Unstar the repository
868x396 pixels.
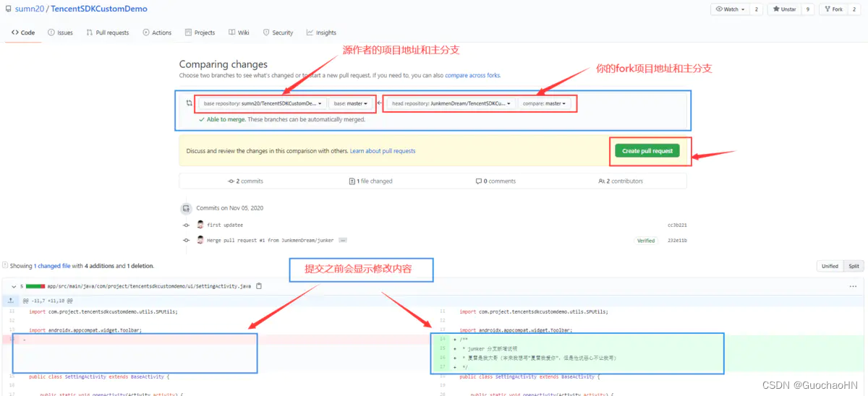tap(784, 9)
